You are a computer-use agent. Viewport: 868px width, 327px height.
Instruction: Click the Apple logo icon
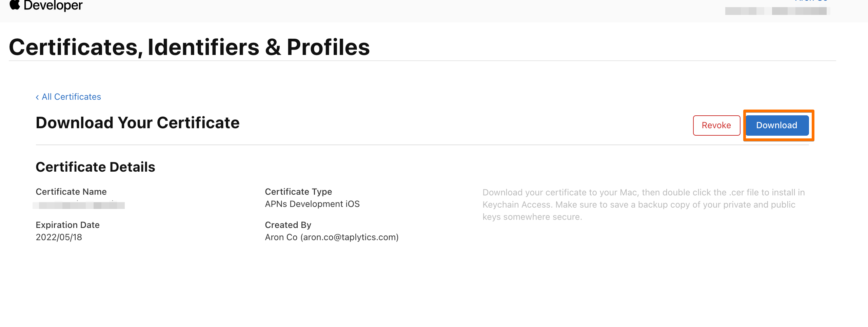[15, 5]
